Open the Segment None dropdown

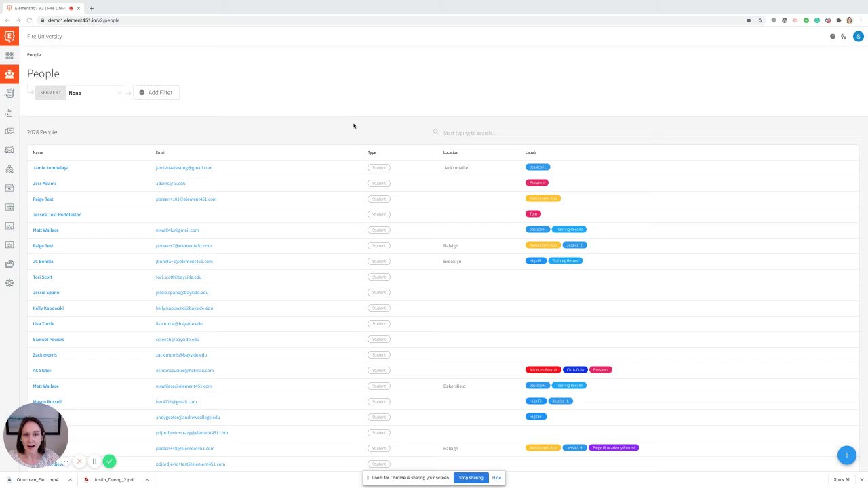click(x=94, y=93)
